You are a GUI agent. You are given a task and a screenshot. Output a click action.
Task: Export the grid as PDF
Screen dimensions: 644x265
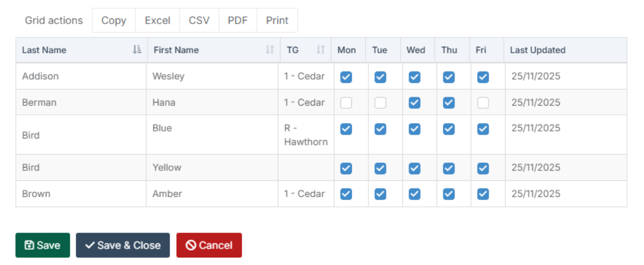[x=238, y=20]
